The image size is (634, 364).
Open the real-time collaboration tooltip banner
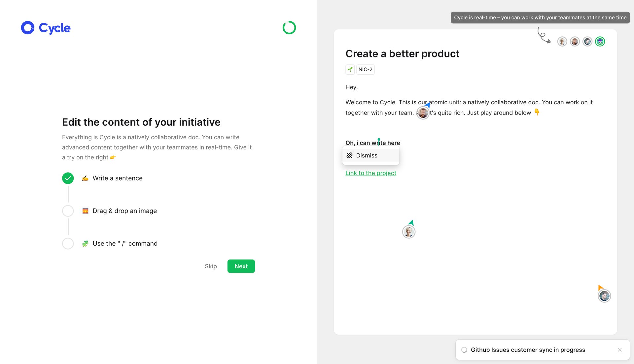(x=540, y=17)
